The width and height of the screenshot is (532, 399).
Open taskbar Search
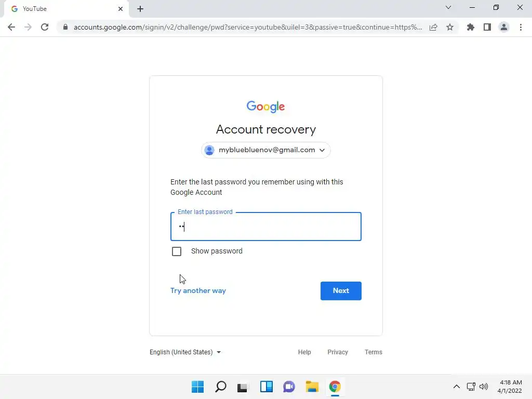pos(220,387)
